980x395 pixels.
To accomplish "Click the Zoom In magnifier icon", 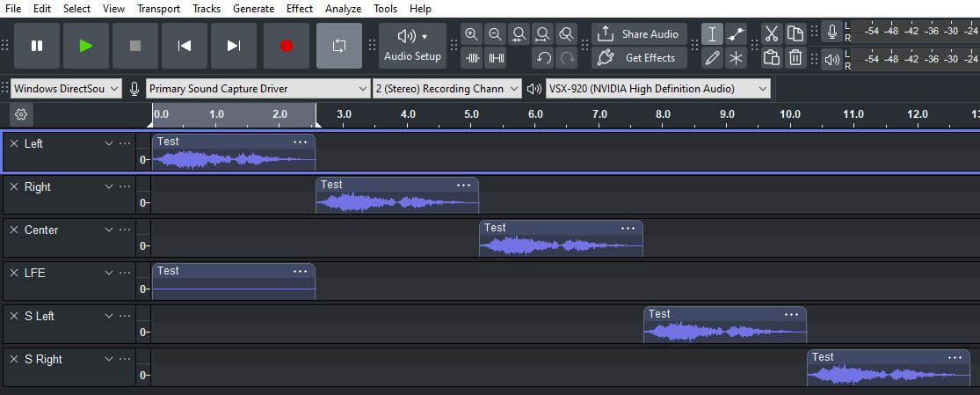I will click(472, 34).
